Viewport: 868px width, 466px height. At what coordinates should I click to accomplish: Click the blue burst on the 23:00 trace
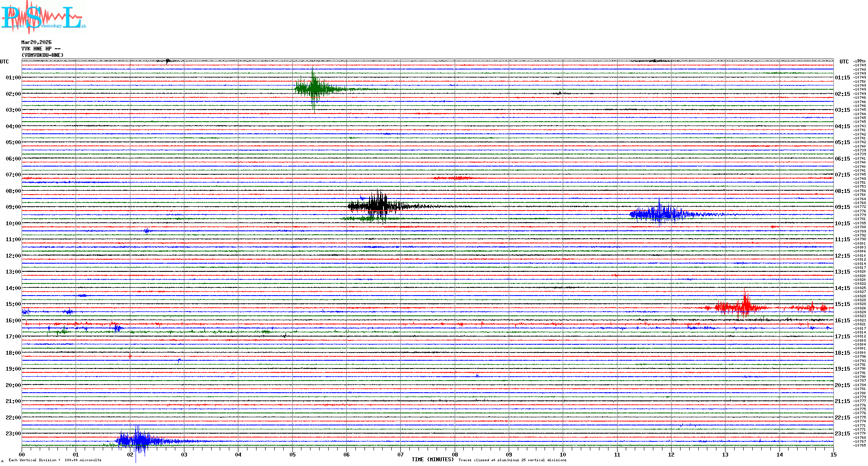pos(138,441)
